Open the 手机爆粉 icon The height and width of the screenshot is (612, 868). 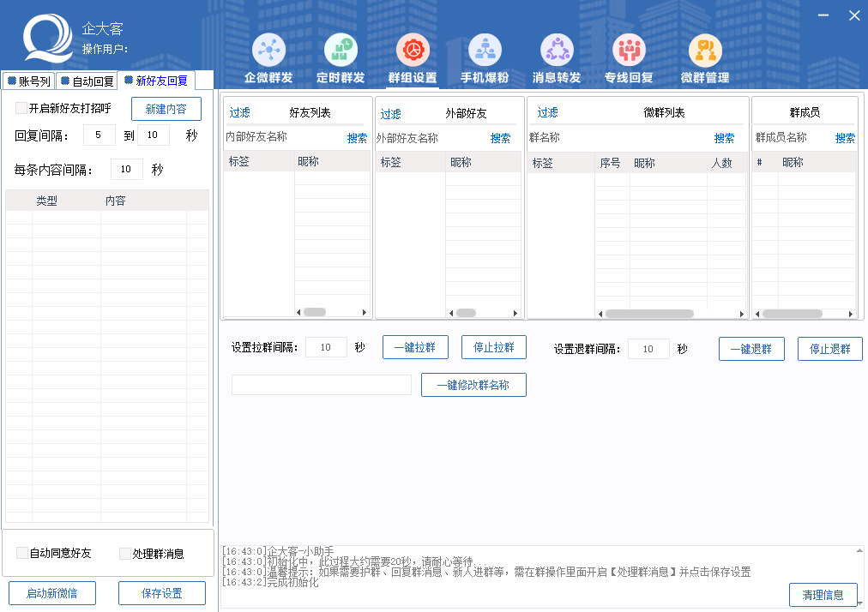[x=485, y=51]
